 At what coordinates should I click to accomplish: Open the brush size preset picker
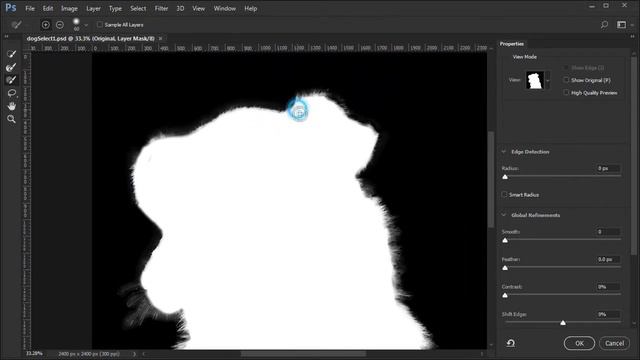tap(86, 25)
